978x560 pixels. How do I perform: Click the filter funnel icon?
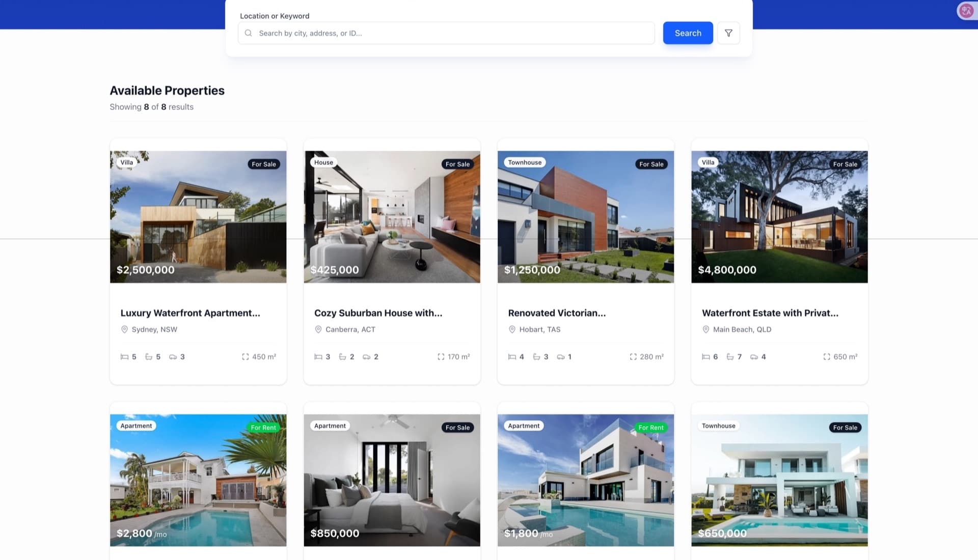[728, 33]
